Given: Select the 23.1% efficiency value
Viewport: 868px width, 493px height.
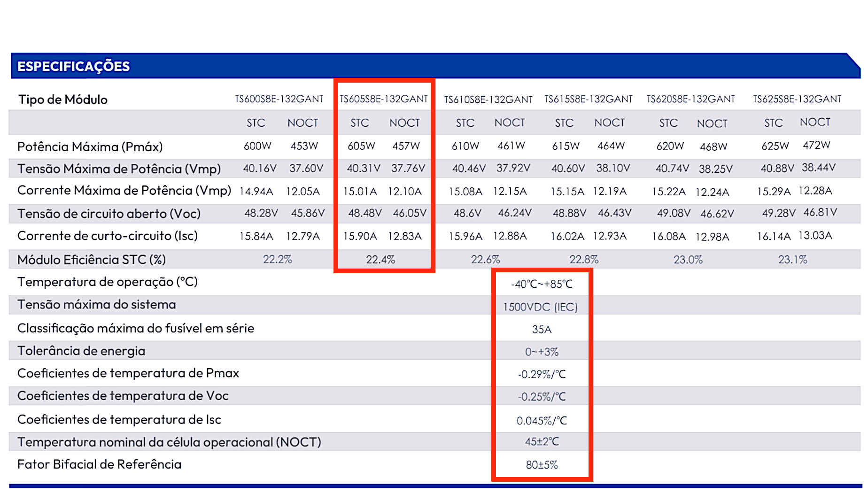Looking at the screenshot, I should click(x=792, y=260).
